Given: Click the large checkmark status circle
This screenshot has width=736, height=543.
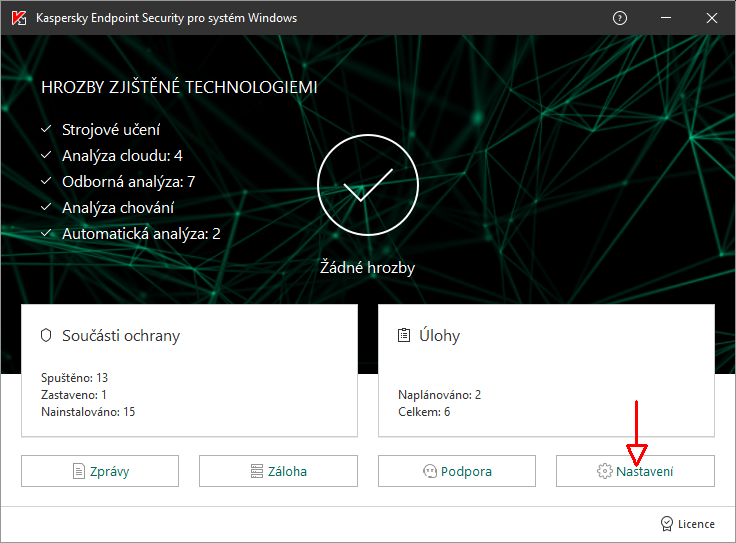Looking at the screenshot, I should pos(368,185).
